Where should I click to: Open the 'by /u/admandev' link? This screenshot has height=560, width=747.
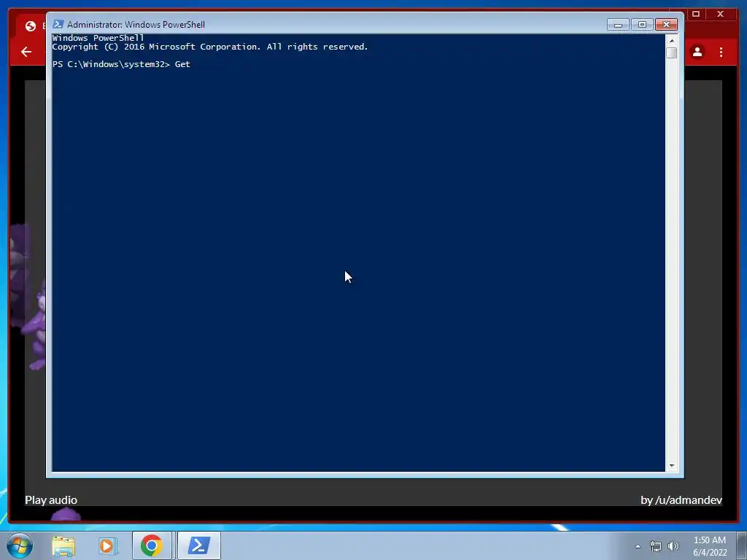coord(681,500)
